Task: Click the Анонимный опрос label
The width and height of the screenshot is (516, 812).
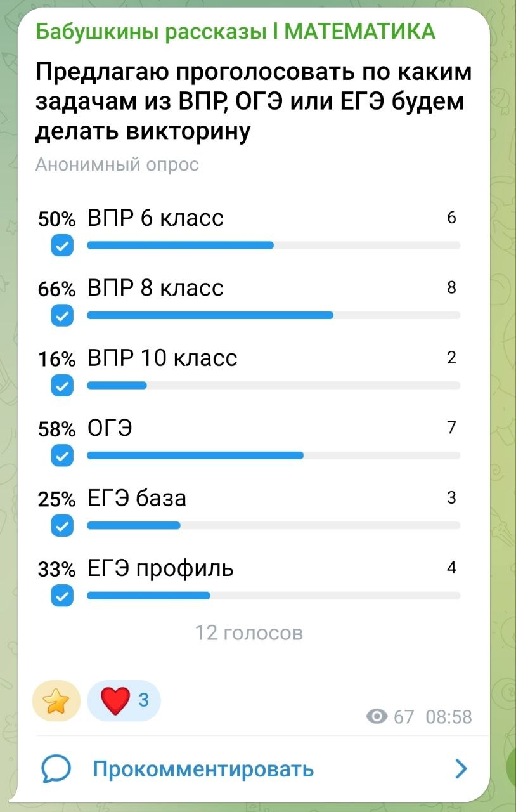Action: point(117,165)
